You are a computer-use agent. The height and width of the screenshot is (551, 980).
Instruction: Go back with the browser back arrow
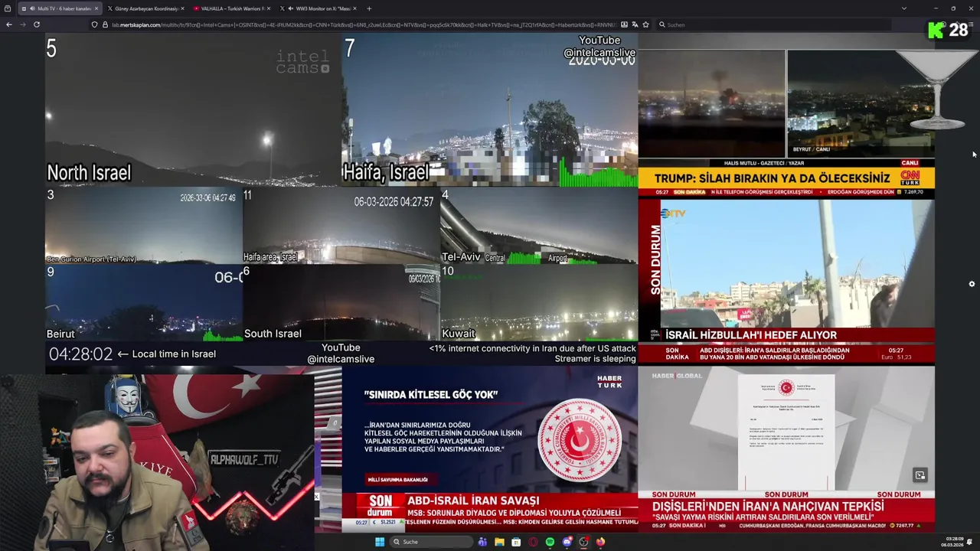(9, 24)
